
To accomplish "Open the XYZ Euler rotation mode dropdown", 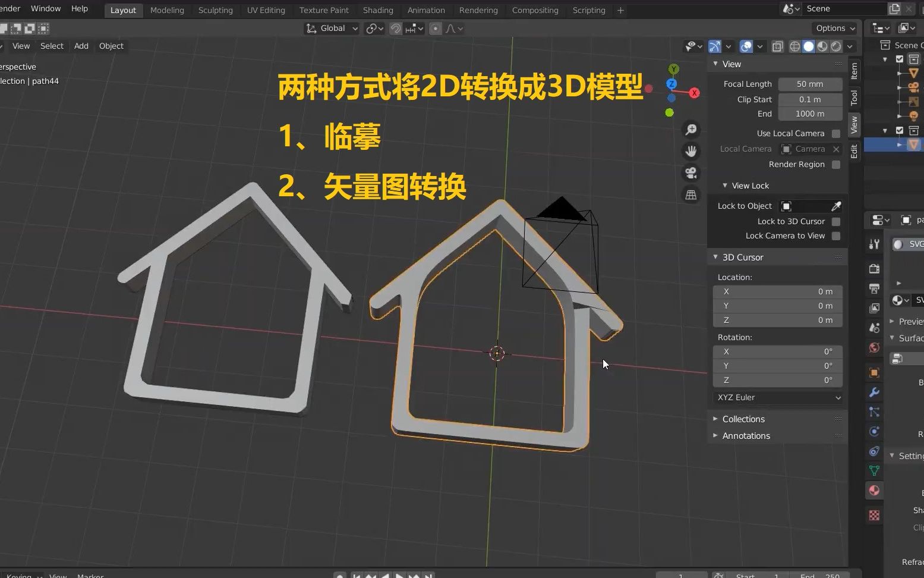I will click(777, 397).
